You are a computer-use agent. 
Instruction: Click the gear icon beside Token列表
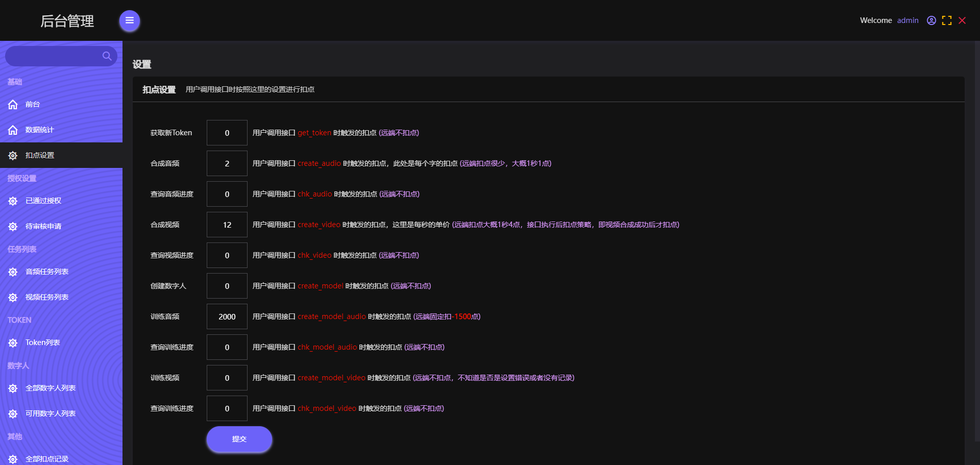tap(13, 343)
